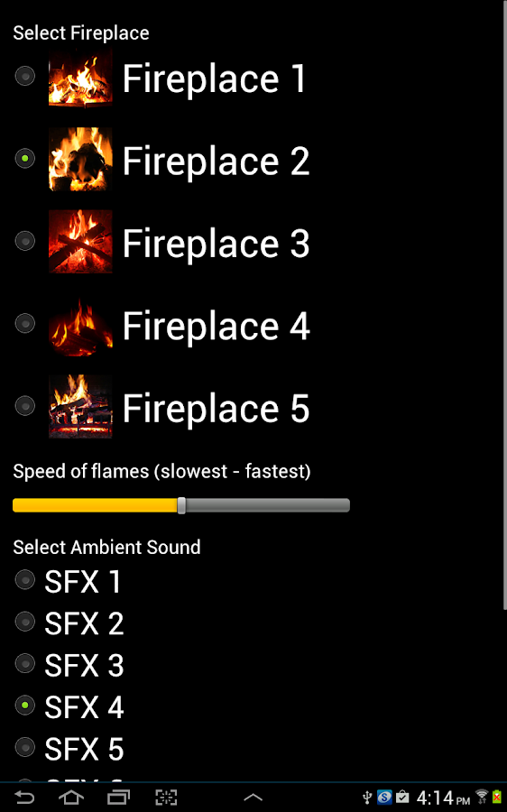The image size is (507, 812).
Task: Tap the USB connection status icon
Action: coord(367,798)
